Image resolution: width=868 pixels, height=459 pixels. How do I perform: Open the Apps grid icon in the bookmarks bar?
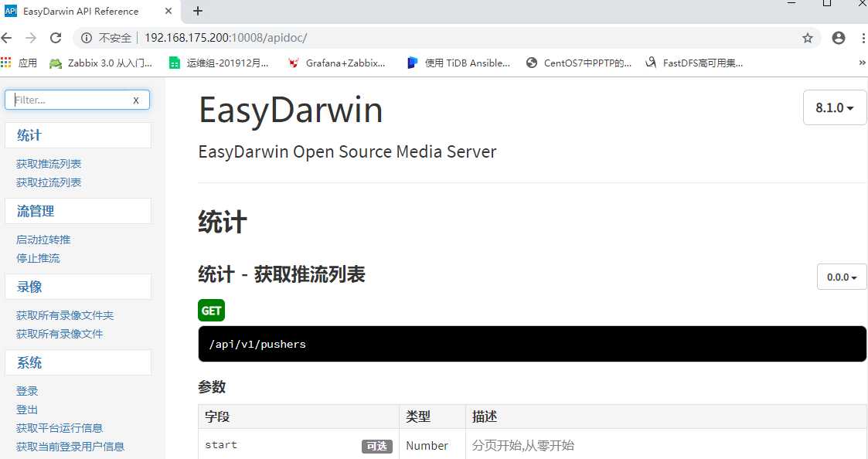(x=6, y=63)
